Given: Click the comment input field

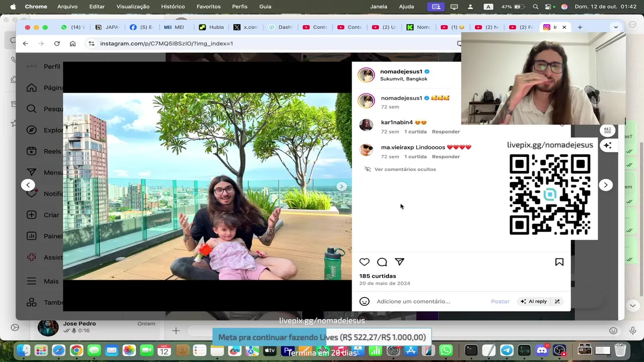Looking at the screenshot, I should 430,301.
